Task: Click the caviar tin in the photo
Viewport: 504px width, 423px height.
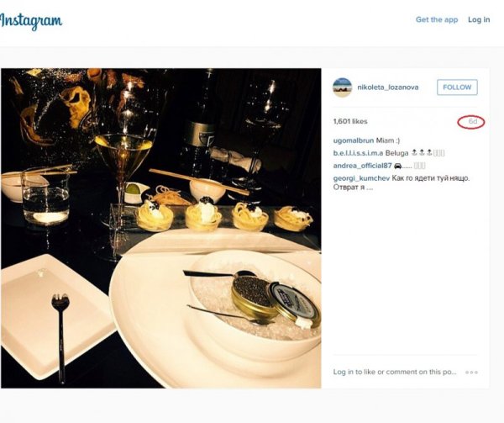Action: tap(254, 297)
